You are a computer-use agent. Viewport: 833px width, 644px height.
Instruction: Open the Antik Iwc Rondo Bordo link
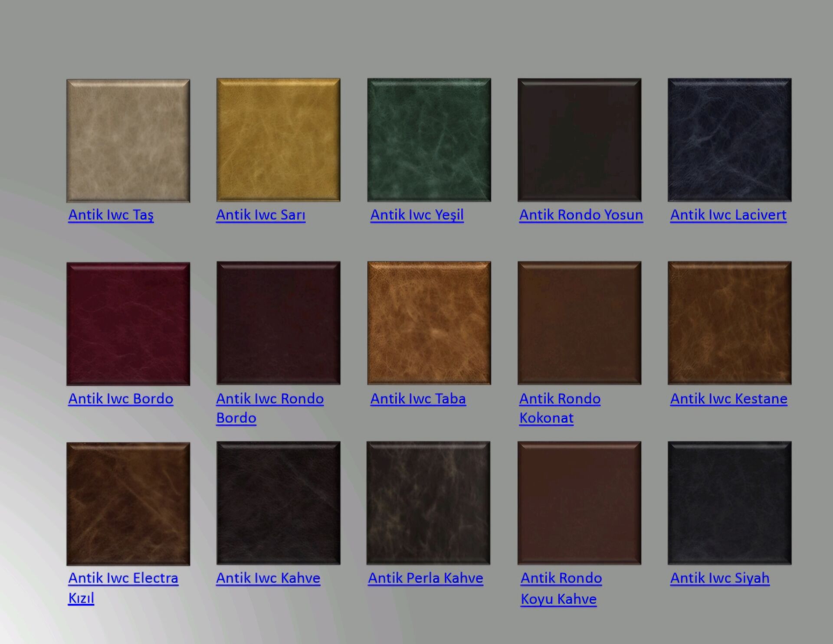pyautogui.click(x=270, y=399)
